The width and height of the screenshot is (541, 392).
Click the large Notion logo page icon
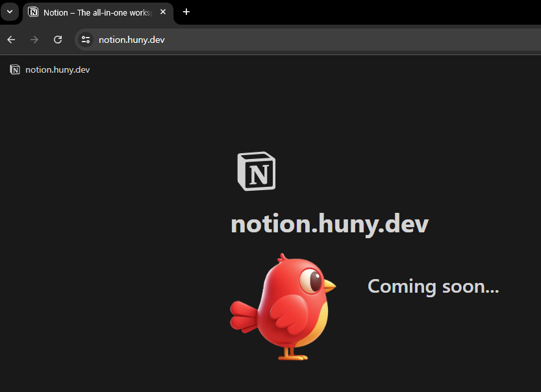(x=257, y=171)
